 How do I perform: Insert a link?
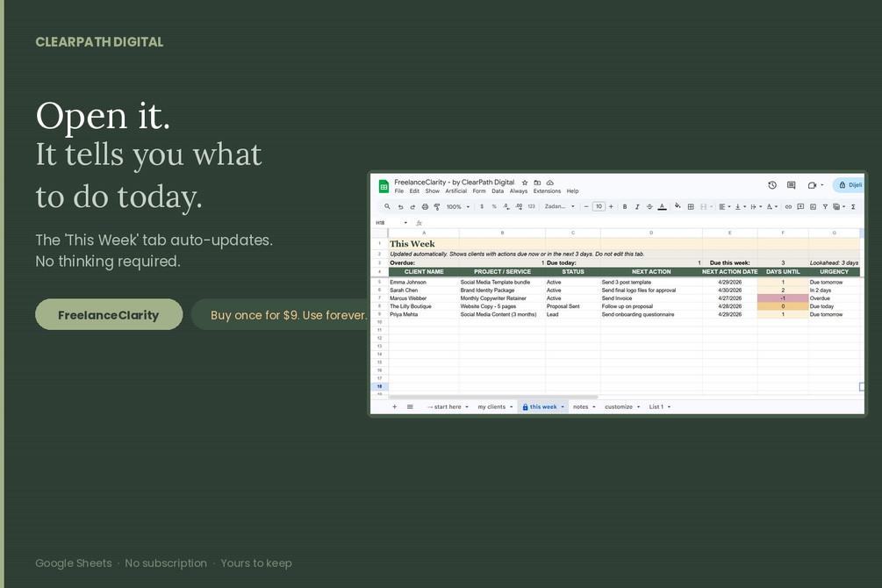pos(788,206)
